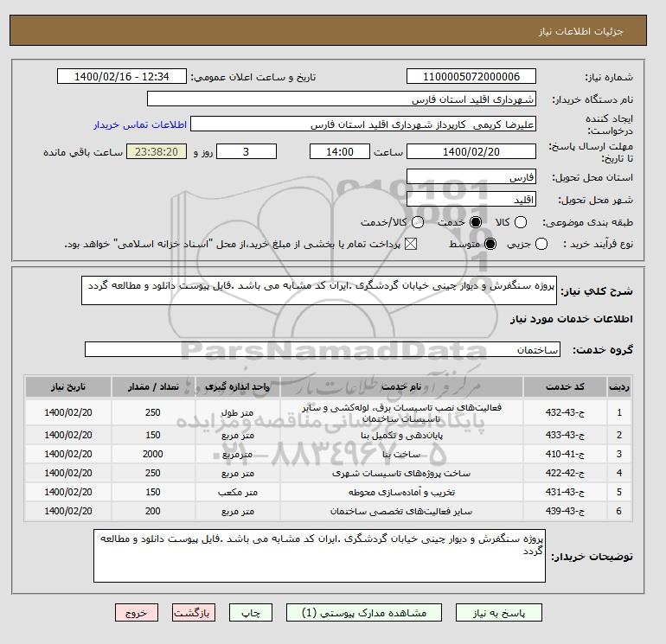Click the service group field ساختمان

click(323, 349)
